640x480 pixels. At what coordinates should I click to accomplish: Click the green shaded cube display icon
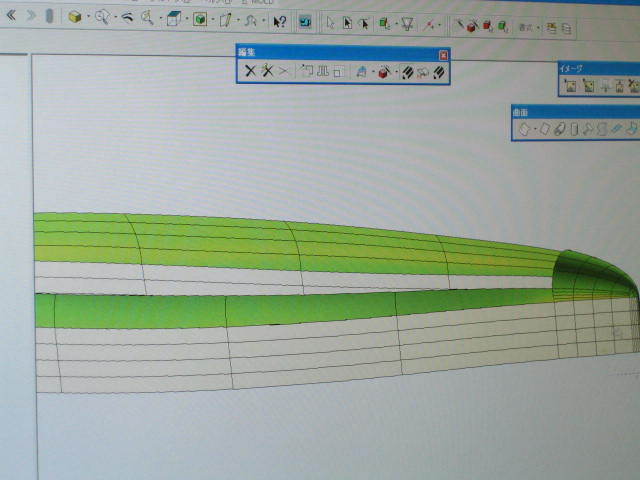click(200, 19)
